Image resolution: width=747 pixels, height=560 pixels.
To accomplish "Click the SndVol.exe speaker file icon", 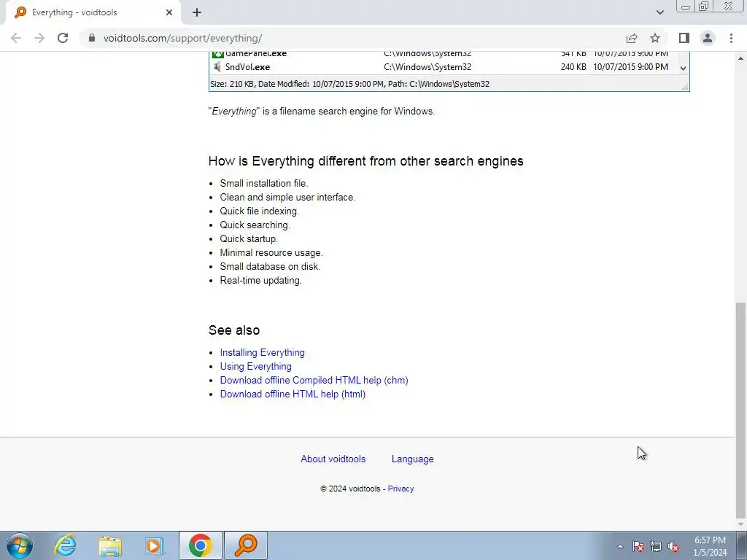I will [x=217, y=67].
